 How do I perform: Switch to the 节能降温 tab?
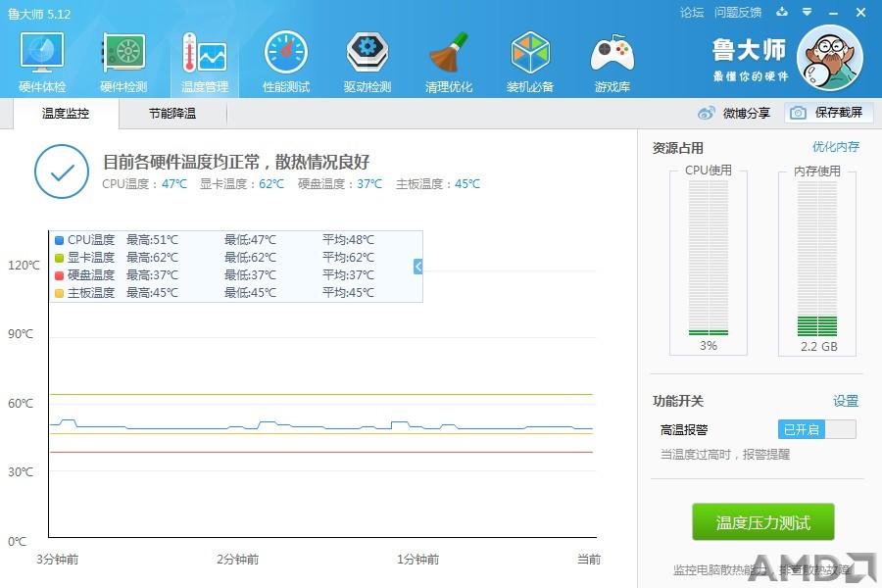coord(172,114)
